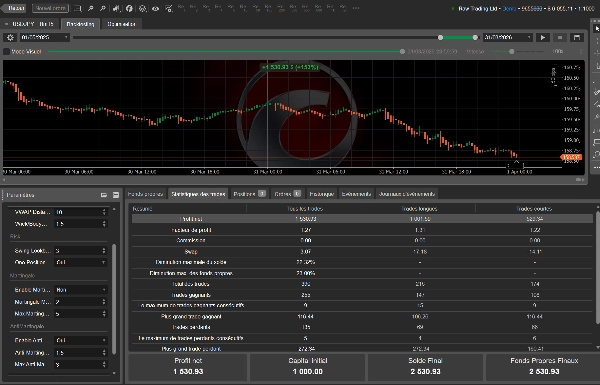Click the orange current price label on chart
Screen dimensions: 600x385
(571, 157)
